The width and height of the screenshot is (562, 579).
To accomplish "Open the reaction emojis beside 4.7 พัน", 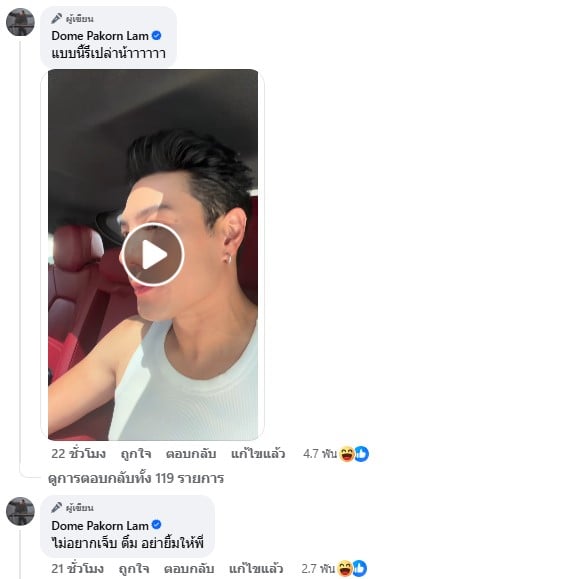I will 354,454.
